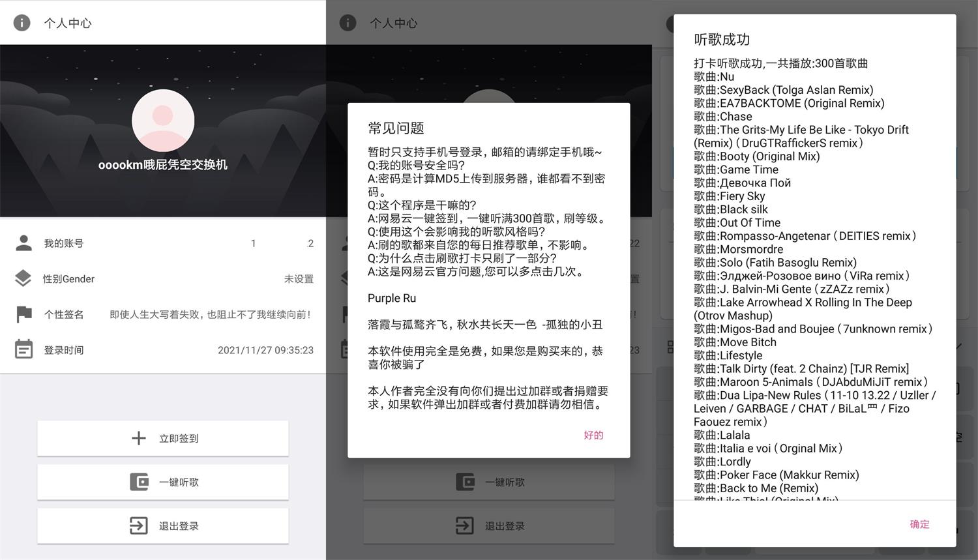
Task: Click the sign-in count number 1
Action: pyautogui.click(x=253, y=243)
